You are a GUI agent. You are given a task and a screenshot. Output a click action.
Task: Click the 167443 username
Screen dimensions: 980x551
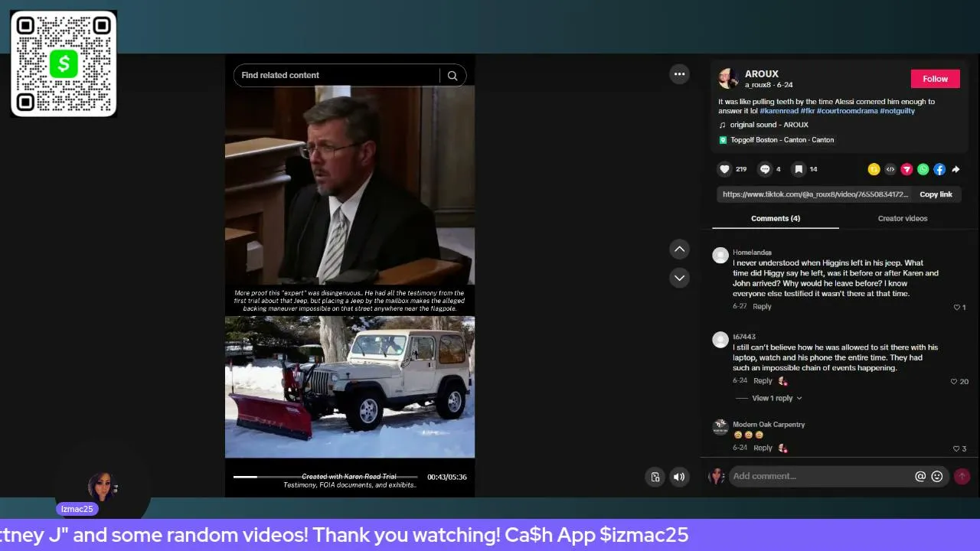[744, 337]
